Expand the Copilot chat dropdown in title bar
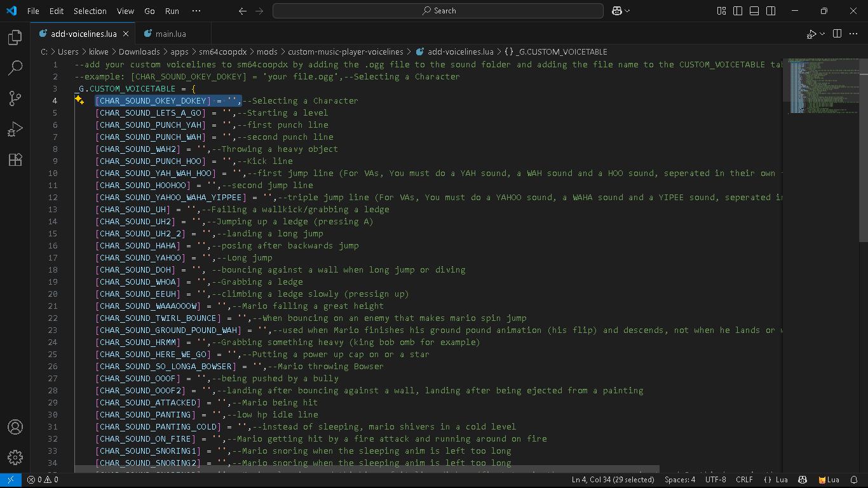868x488 pixels. tap(628, 11)
